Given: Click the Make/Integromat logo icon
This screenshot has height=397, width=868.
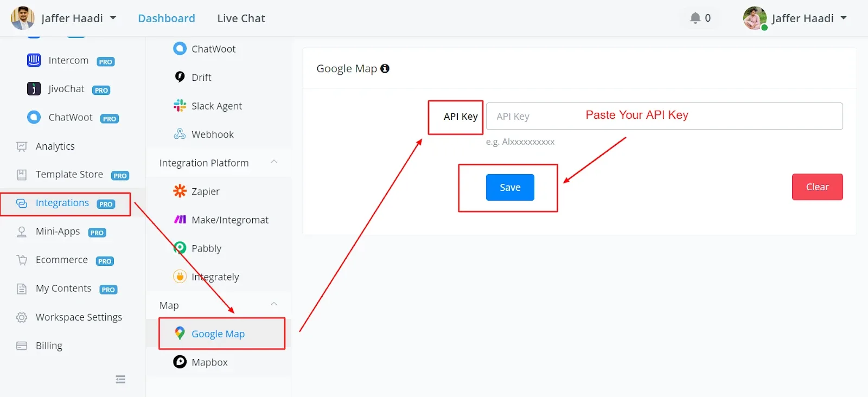Looking at the screenshot, I should (180, 220).
